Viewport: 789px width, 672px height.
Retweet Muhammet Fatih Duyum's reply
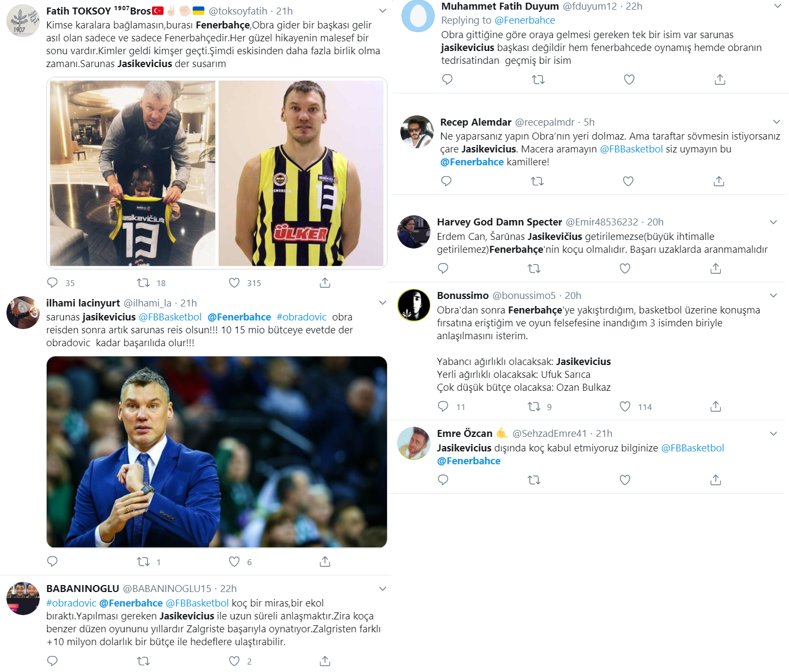coord(538,80)
